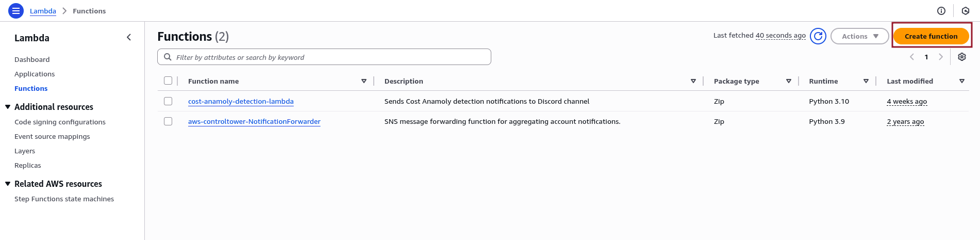The height and width of the screenshot is (240, 980).
Task: Select all functions checkbox in header
Action: (x=168, y=81)
